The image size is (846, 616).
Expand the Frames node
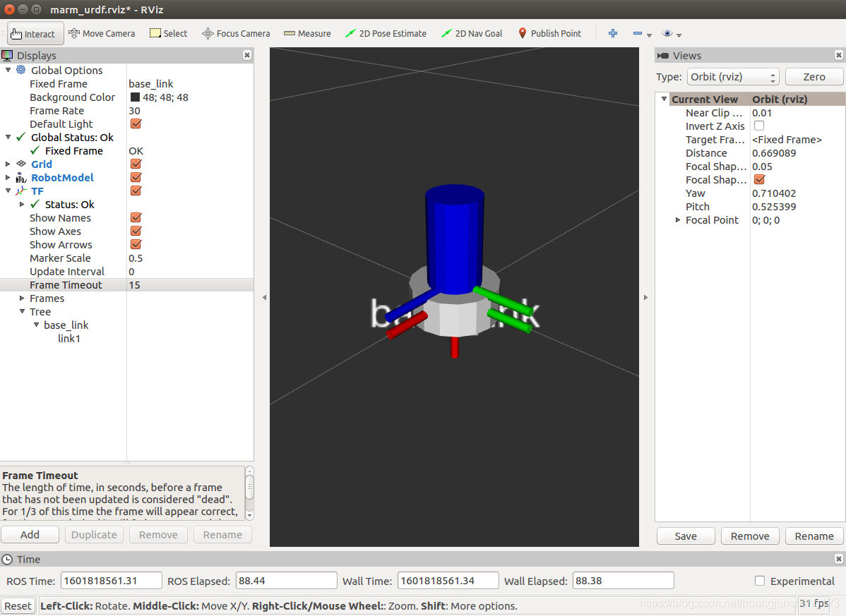coord(22,298)
